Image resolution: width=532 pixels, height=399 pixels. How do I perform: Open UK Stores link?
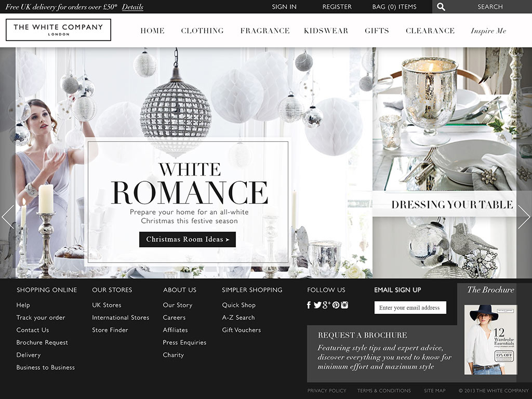tap(107, 305)
